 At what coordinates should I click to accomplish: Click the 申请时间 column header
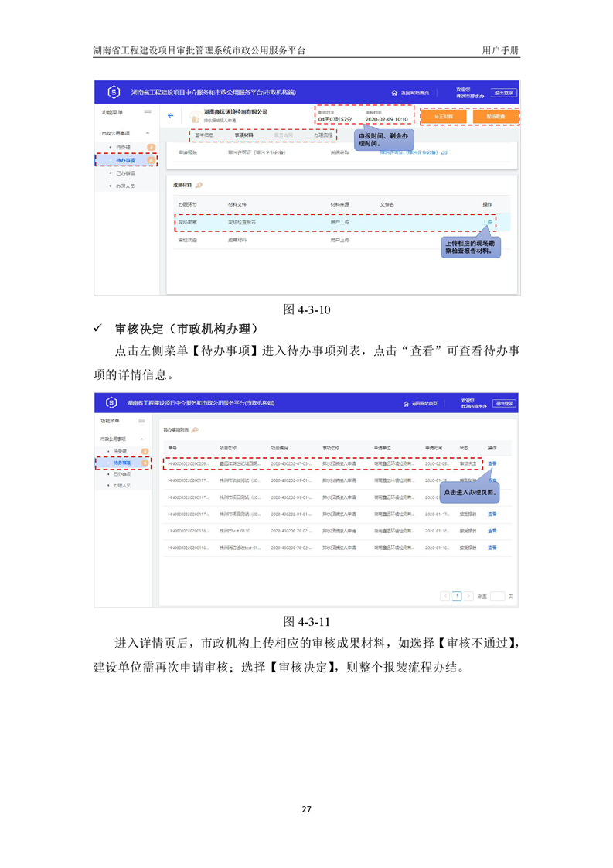[434, 448]
